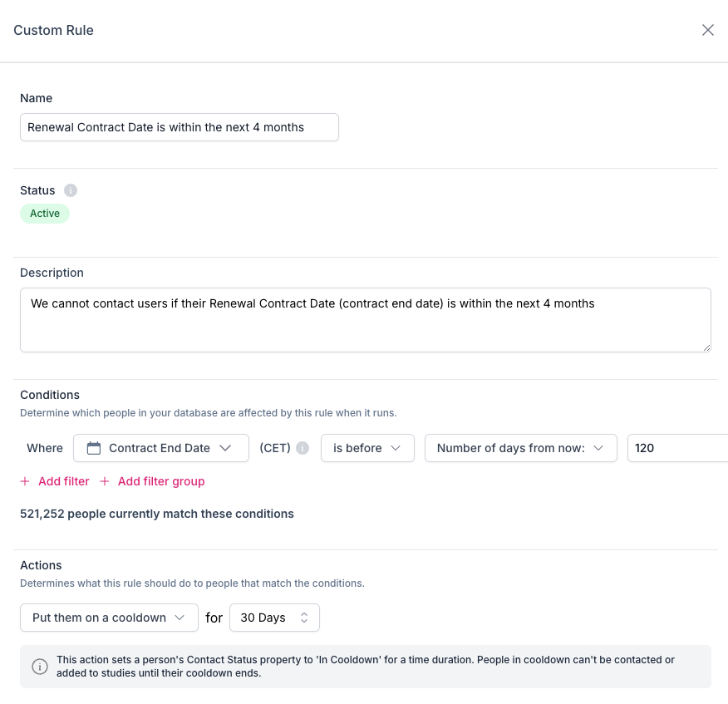
Task: Click the days value field containing 120
Action: pos(676,448)
